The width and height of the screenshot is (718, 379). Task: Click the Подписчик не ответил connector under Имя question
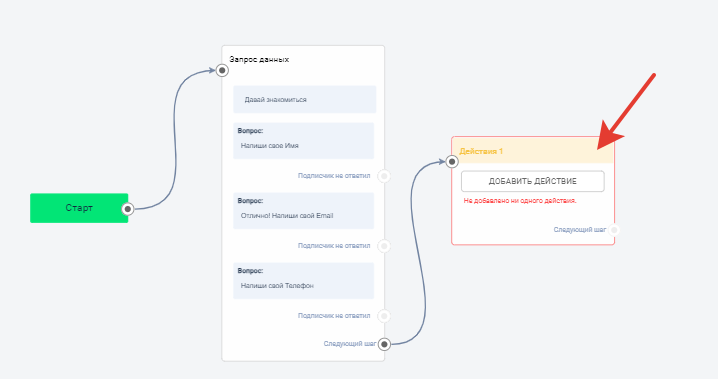tap(384, 176)
